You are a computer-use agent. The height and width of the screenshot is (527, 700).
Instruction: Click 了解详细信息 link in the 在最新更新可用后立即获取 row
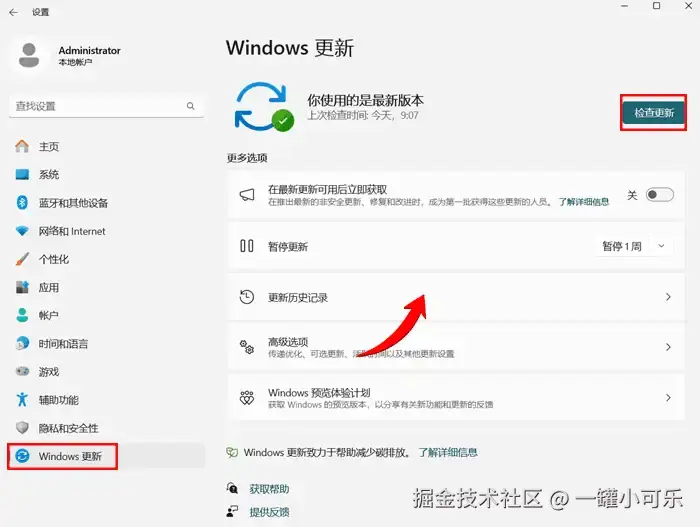click(583, 202)
